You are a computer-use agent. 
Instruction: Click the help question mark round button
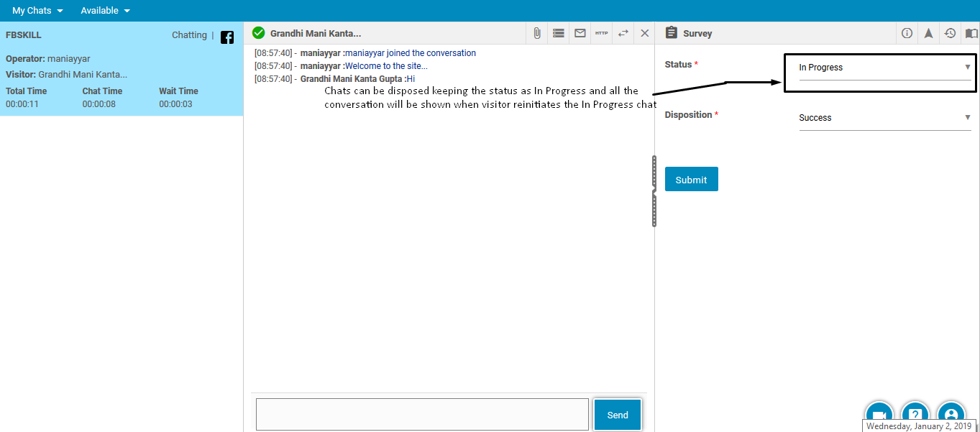click(x=915, y=415)
